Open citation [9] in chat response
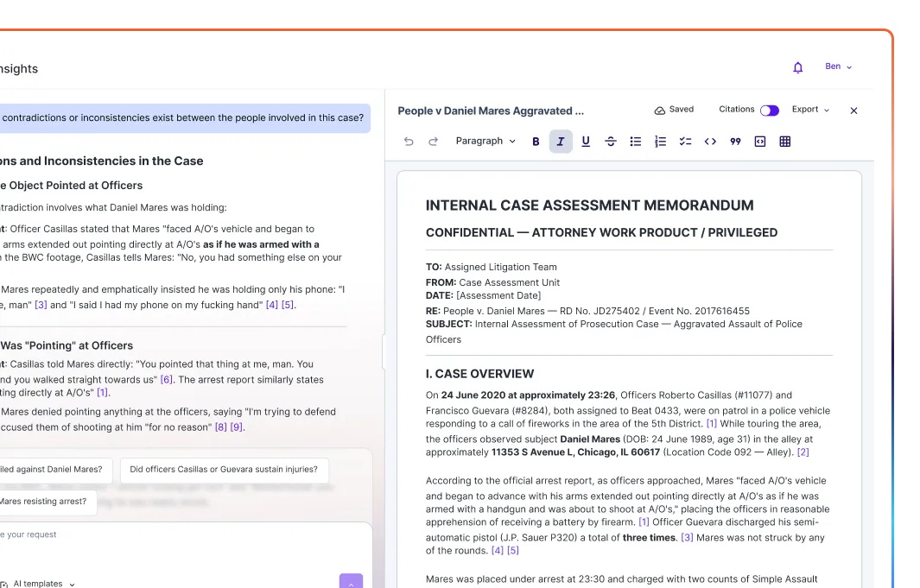The height and width of the screenshot is (588, 920). [237, 427]
